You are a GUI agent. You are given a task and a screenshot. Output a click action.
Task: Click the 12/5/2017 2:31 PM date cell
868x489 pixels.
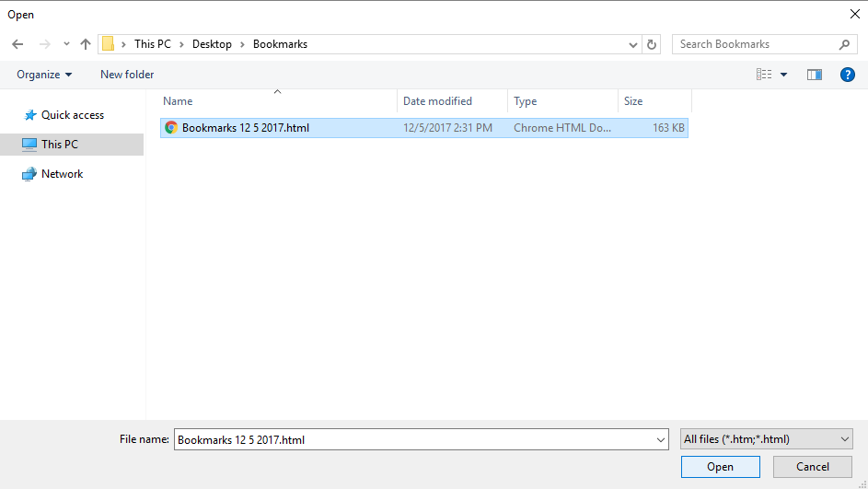447,128
